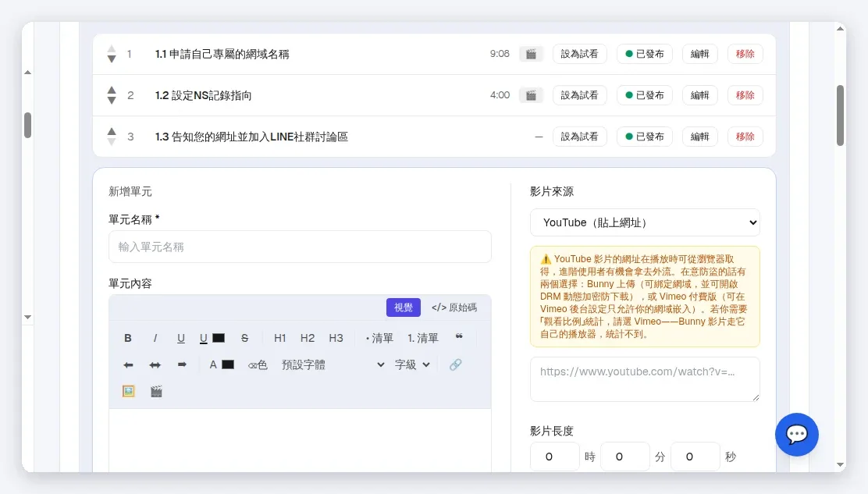Click inside the 單元內容 editor body

[300, 440]
